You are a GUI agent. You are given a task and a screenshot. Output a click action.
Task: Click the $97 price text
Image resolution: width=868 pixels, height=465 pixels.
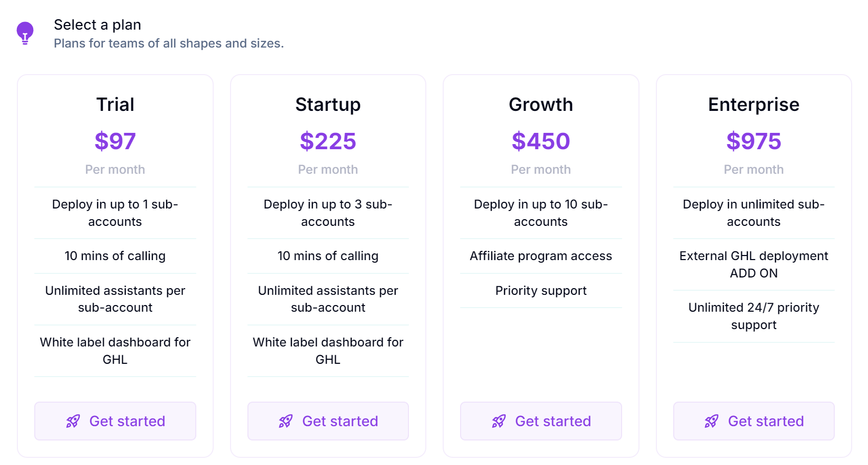click(x=115, y=142)
